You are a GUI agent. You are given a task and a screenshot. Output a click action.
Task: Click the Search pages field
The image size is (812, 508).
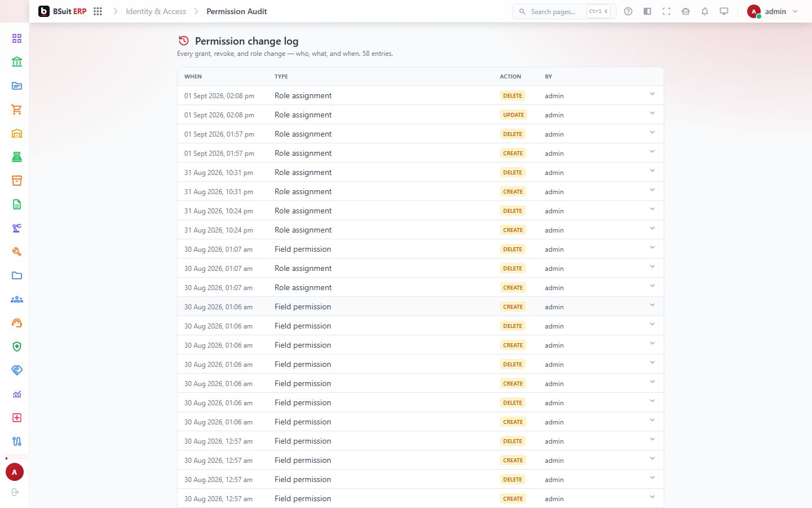coord(564,11)
